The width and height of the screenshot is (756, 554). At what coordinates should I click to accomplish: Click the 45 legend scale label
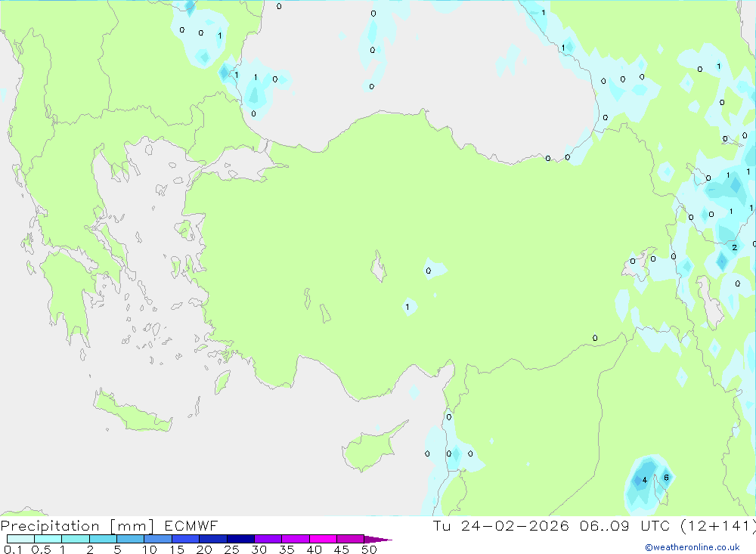[342, 549]
